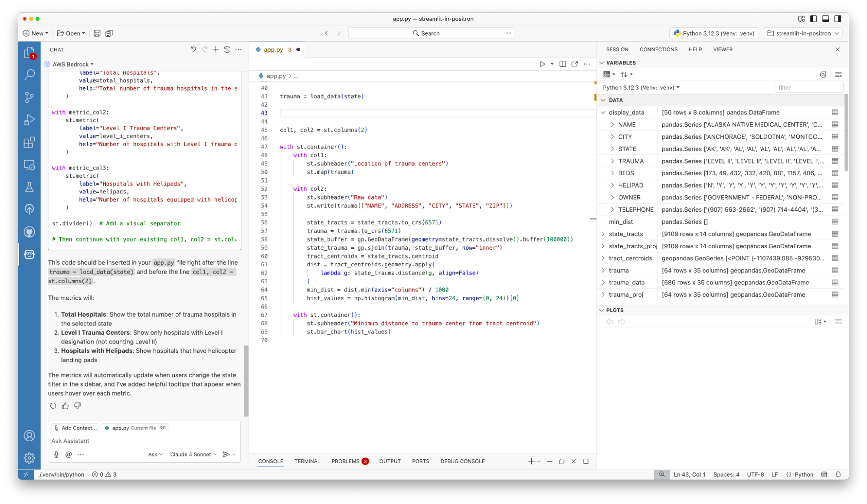Click the variables filter input field

(808, 87)
